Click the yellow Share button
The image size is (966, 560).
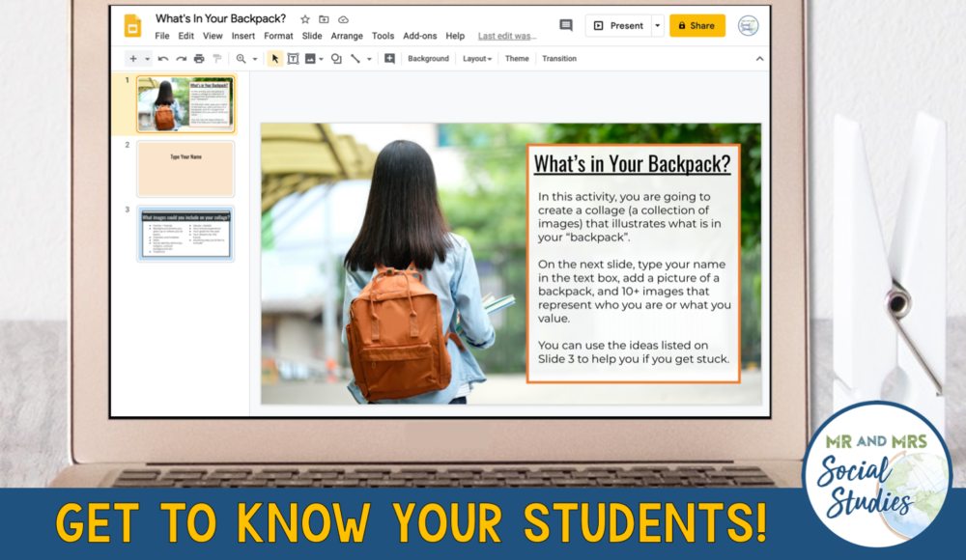(x=696, y=26)
